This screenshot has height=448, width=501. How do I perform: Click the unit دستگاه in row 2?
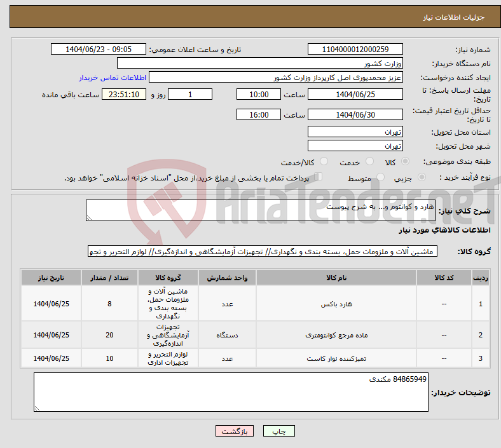click(x=227, y=336)
